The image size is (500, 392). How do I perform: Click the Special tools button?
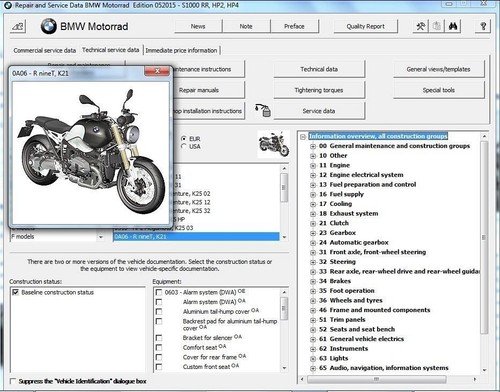438,90
